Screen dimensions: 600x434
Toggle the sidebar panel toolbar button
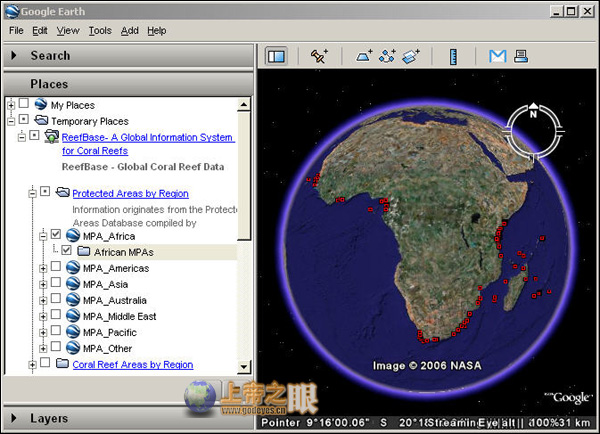pyautogui.click(x=276, y=56)
